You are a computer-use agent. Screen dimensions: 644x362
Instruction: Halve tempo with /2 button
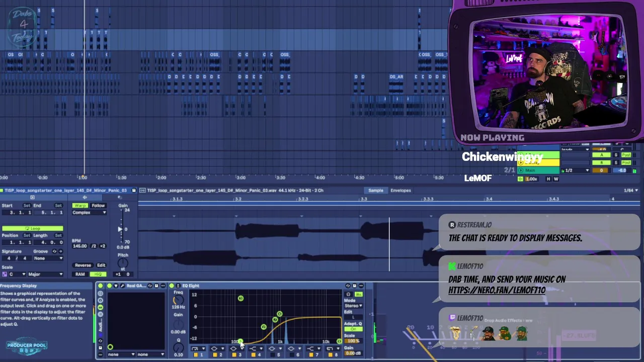pos(94,246)
